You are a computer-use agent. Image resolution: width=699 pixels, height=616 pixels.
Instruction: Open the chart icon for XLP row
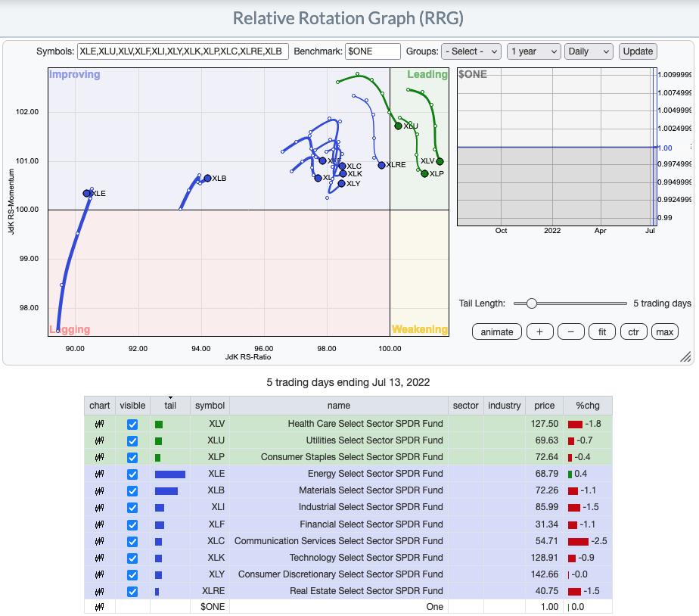(x=99, y=457)
